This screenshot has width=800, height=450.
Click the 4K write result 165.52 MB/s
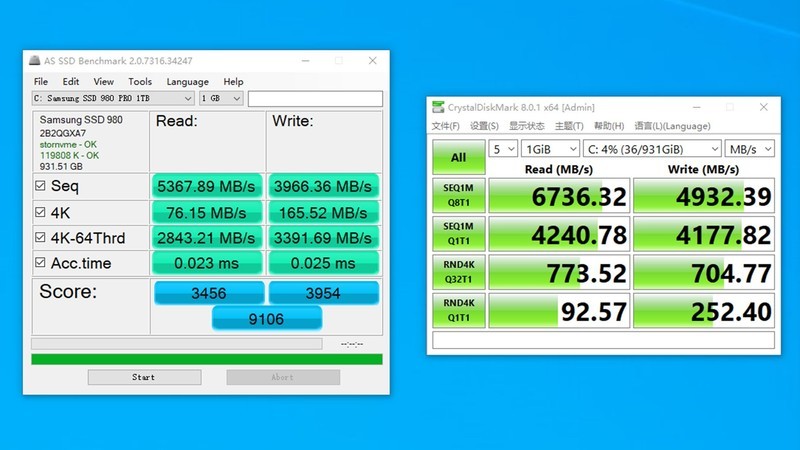(x=323, y=213)
